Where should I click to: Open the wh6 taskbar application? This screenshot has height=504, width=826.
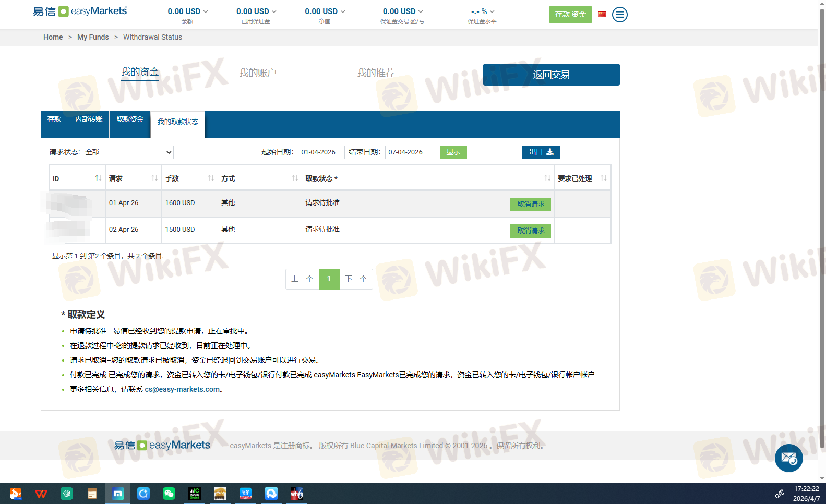(x=297, y=494)
